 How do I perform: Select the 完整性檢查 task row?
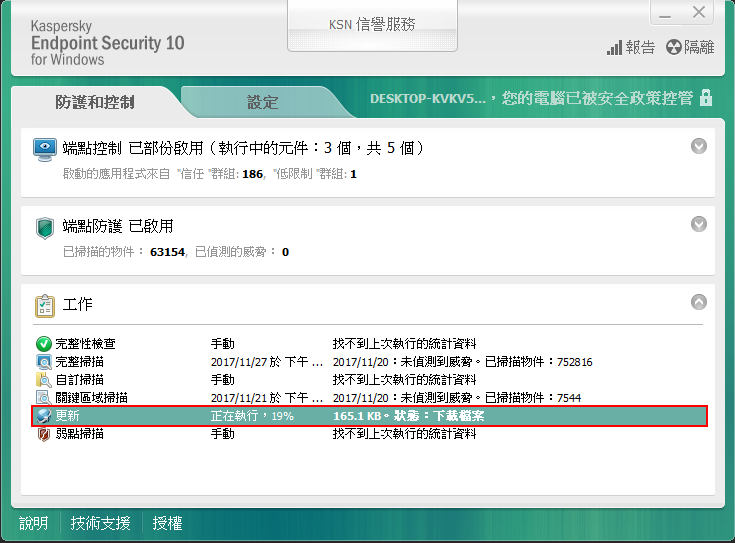(369, 344)
